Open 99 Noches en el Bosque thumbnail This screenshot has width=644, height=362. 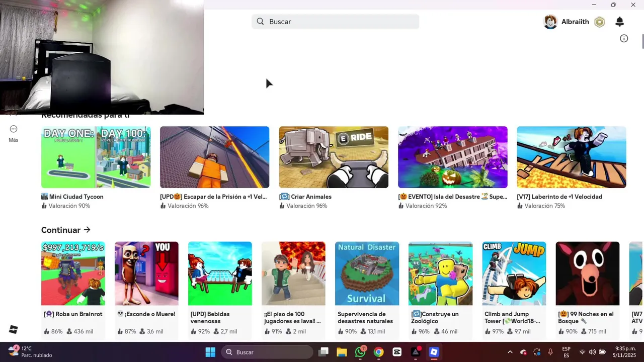pyautogui.click(x=588, y=274)
